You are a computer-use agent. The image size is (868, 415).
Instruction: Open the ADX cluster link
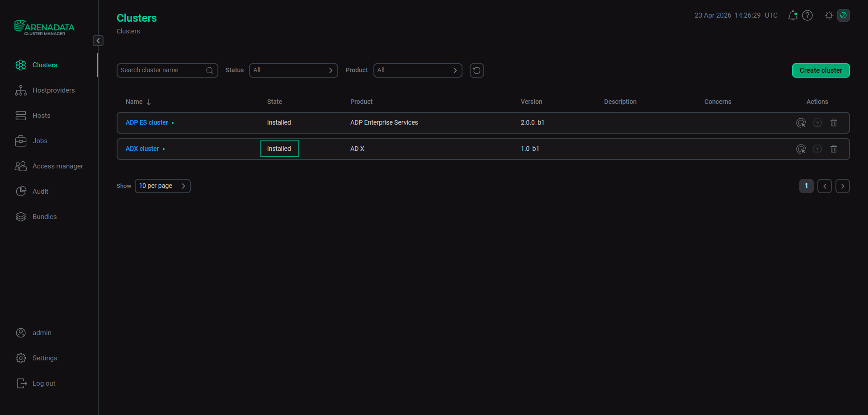[142, 149]
